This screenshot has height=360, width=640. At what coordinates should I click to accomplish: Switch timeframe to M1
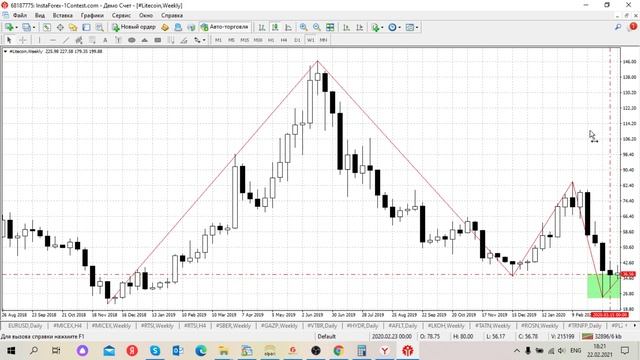pos(218,40)
